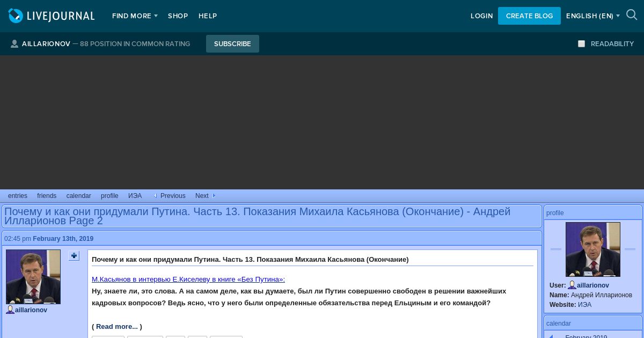Open the post title heading link
644x338 pixels.
click(257, 216)
